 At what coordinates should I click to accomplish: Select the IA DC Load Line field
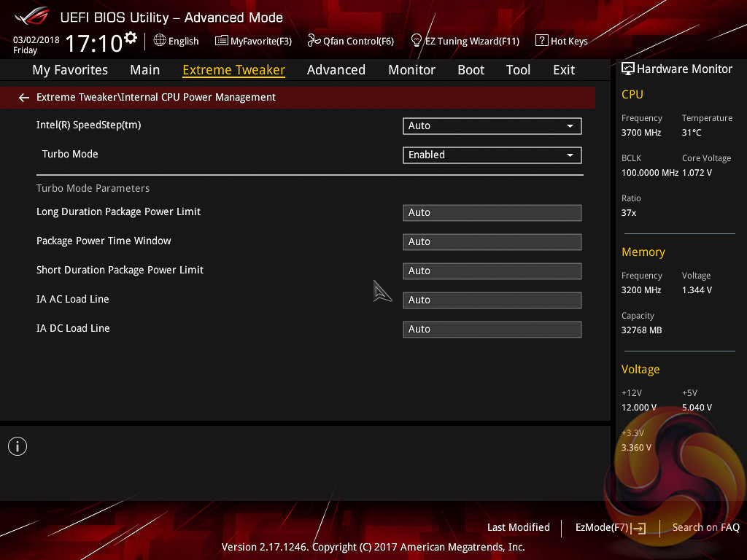(492, 330)
